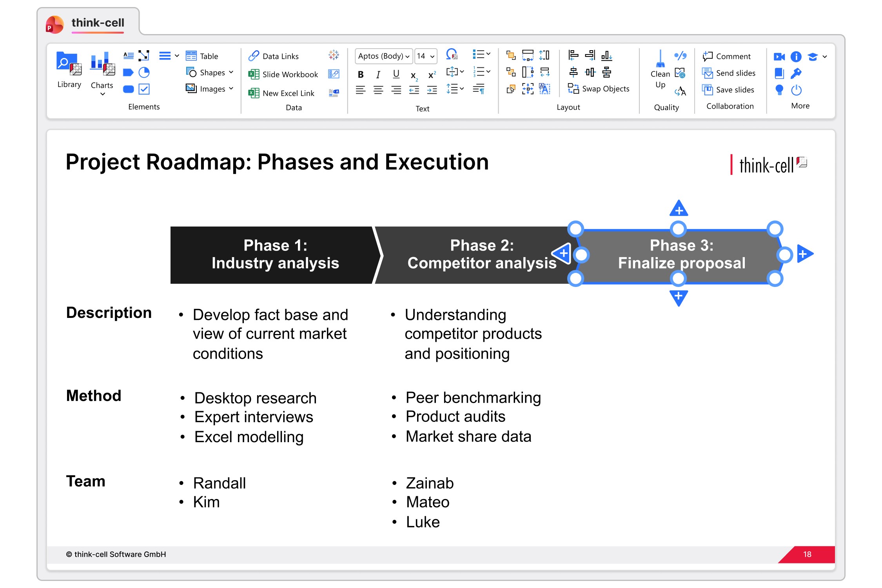Insert a pentagon/chevron element
The image size is (882, 588).
(128, 73)
